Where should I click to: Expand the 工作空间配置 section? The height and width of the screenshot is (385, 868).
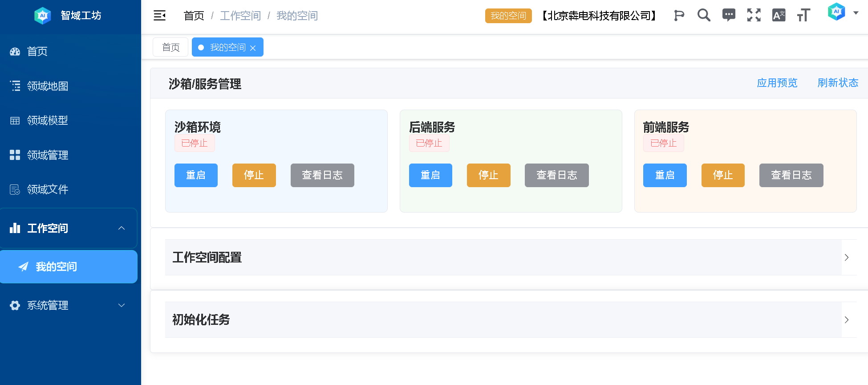846,258
